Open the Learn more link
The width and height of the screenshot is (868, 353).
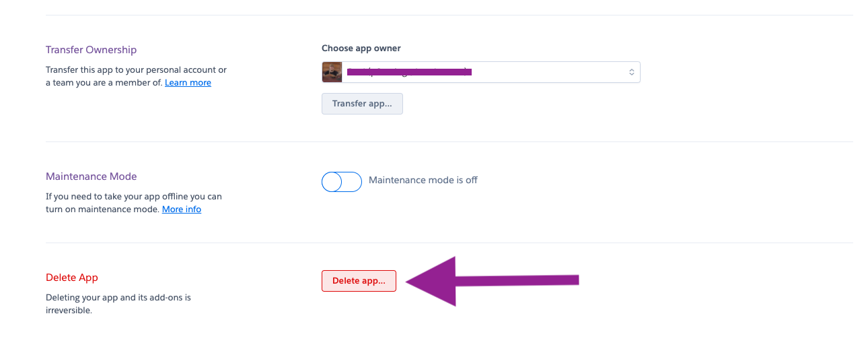(188, 83)
